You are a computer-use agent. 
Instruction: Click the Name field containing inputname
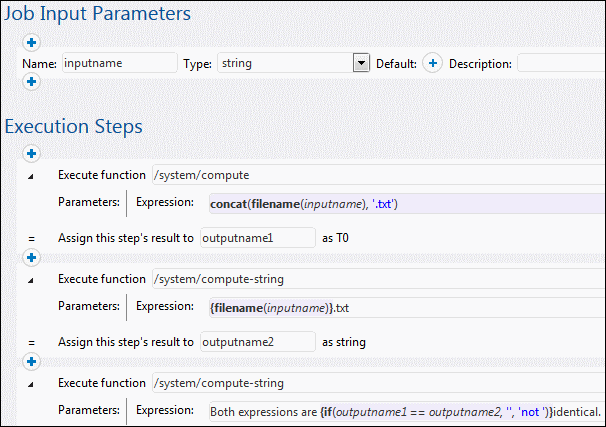pos(119,63)
